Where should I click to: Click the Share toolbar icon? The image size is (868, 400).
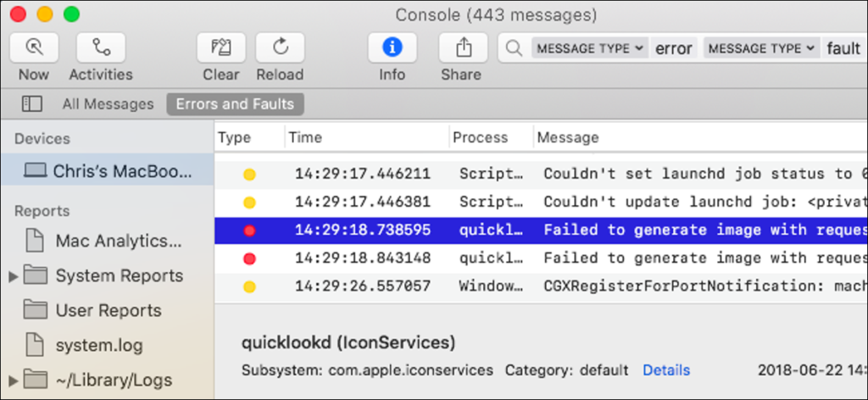click(463, 47)
